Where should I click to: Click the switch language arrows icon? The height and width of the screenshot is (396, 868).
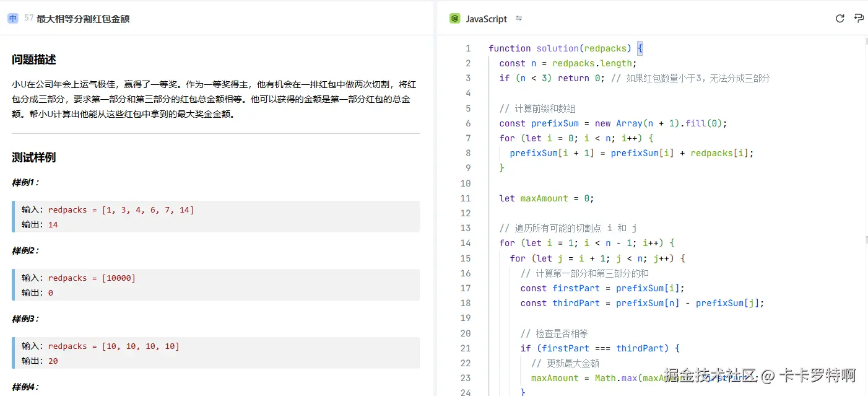(x=519, y=19)
